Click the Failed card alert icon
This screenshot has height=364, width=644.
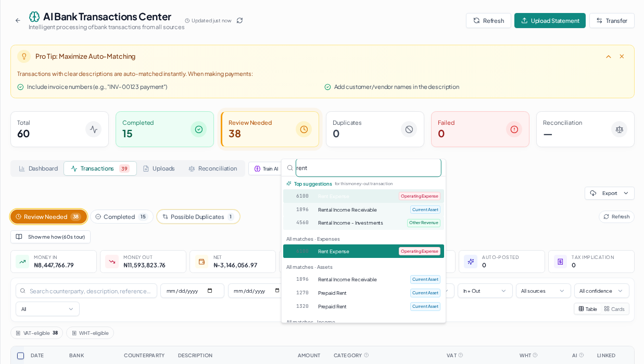pyautogui.click(x=514, y=129)
